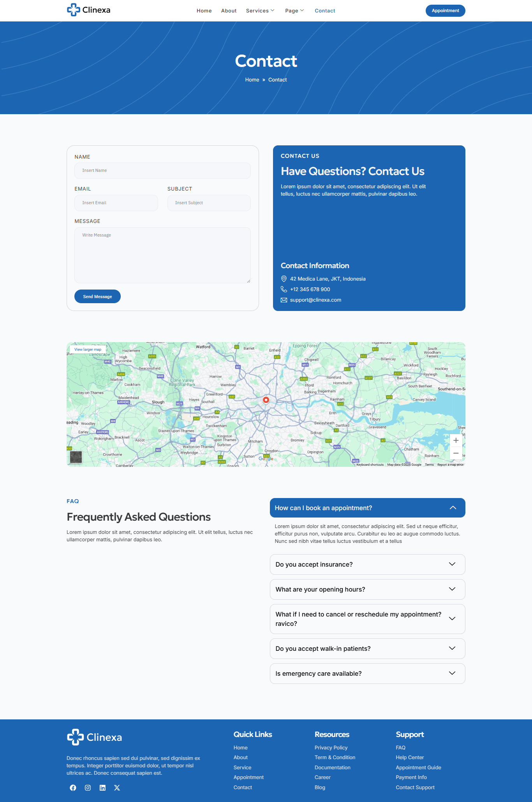Click the phone icon beside phone number

pyautogui.click(x=284, y=289)
